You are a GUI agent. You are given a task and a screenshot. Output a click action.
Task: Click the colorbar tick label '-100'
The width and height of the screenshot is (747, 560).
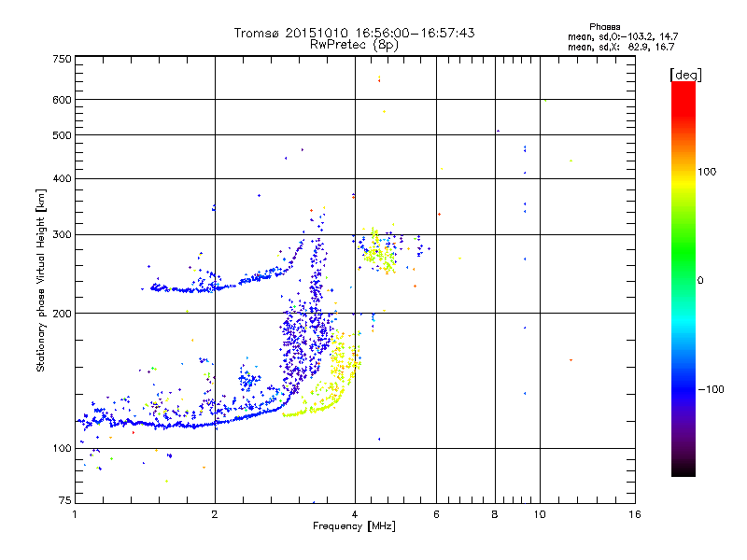click(711, 389)
